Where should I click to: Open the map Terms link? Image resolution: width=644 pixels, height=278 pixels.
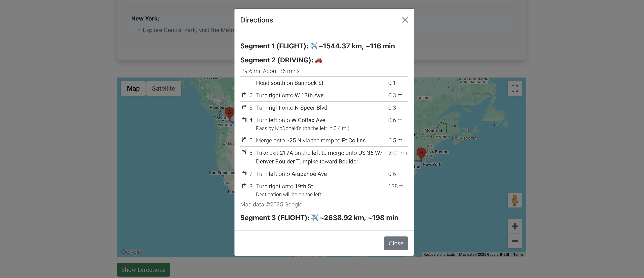(x=518, y=255)
